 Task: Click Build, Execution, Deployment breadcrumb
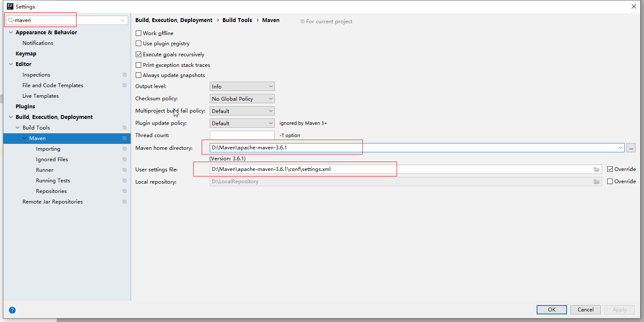(174, 20)
